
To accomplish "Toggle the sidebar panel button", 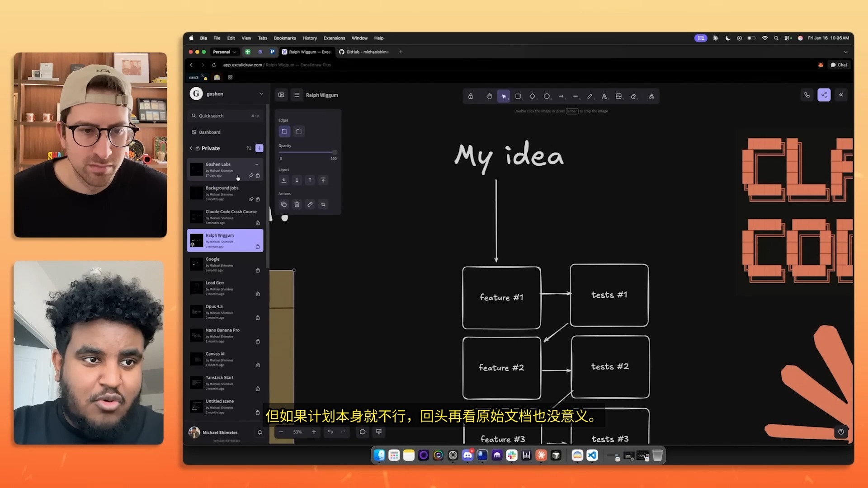I will 281,95.
